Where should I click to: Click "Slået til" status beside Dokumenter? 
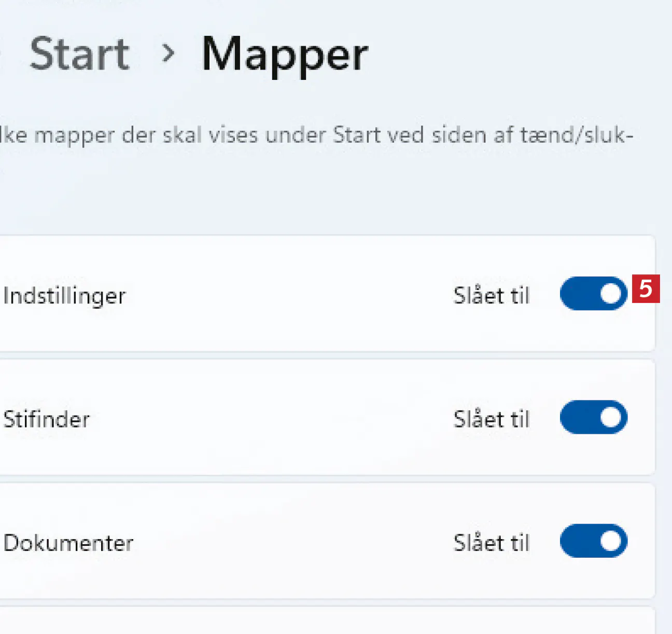pyautogui.click(x=491, y=543)
